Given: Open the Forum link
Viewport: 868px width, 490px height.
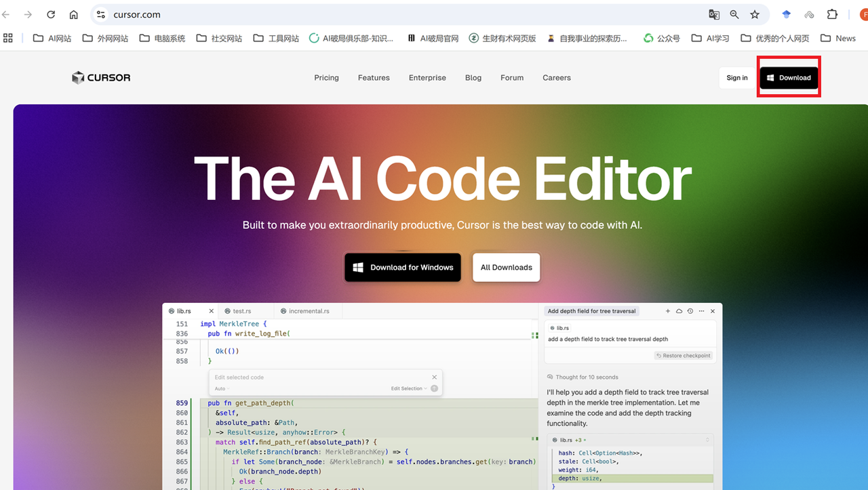Looking at the screenshot, I should [x=512, y=78].
